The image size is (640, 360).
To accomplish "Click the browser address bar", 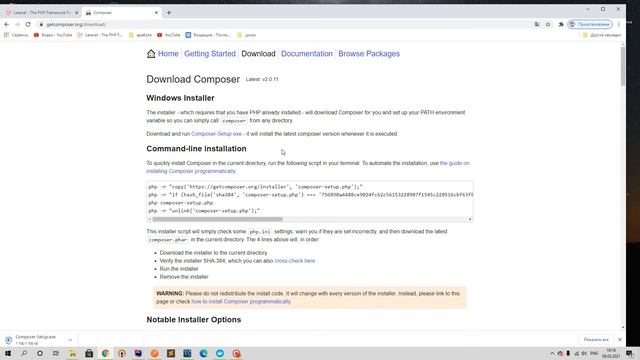I will [x=286, y=24].
